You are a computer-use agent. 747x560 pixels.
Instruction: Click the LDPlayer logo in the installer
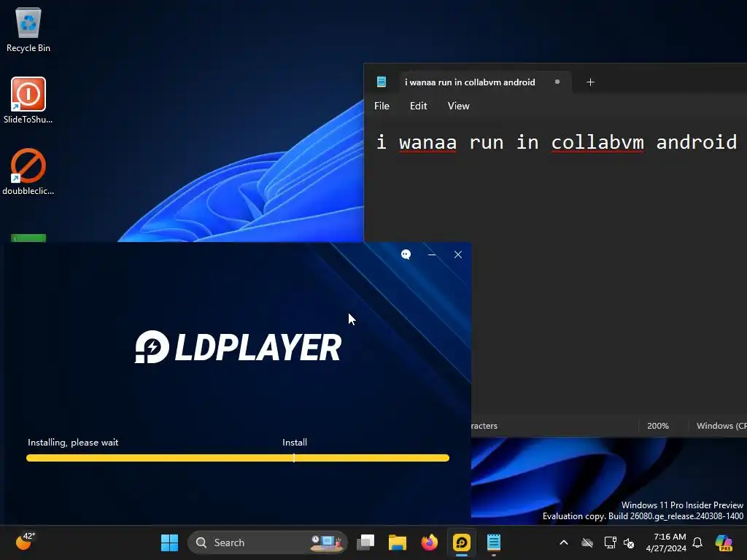click(x=238, y=347)
